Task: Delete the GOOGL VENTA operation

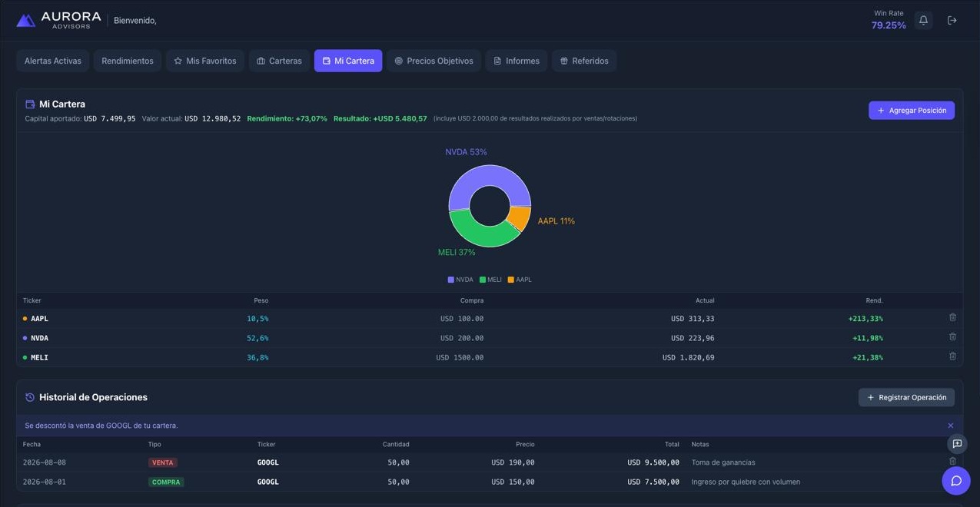Action: click(952, 461)
